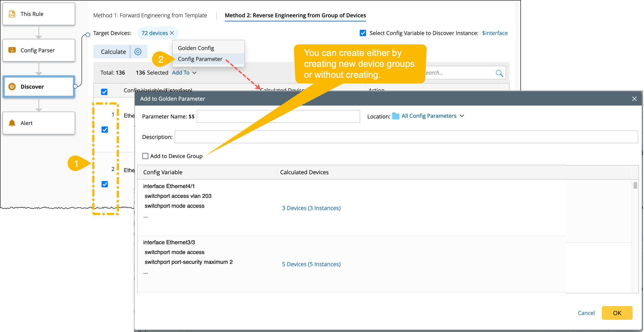
Task: Choose Golden Config from Add To menu
Action: point(196,48)
